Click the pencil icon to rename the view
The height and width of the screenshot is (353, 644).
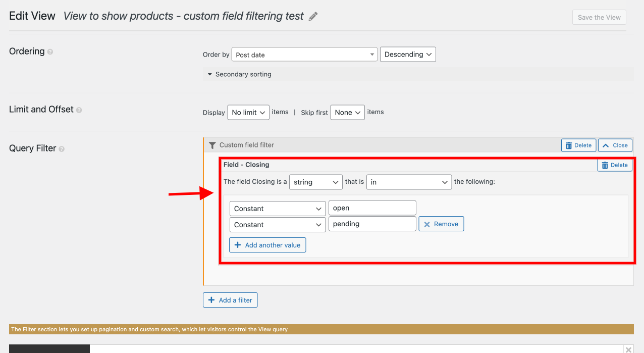tap(312, 16)
